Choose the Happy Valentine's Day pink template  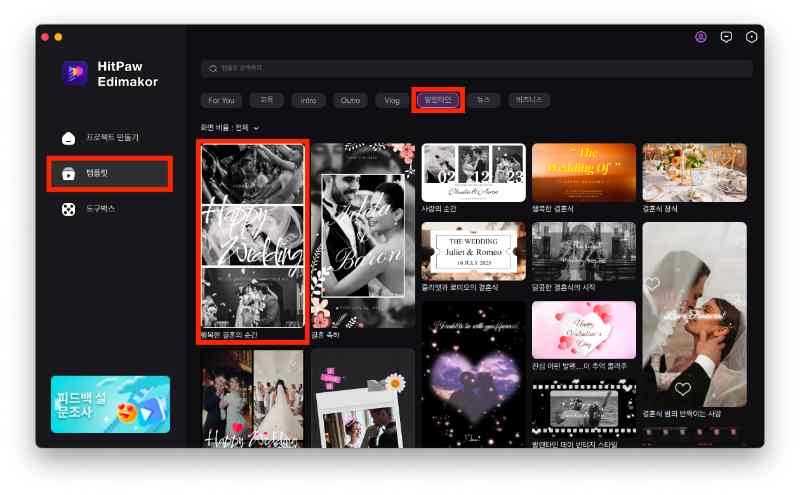(x=583, y=329)
